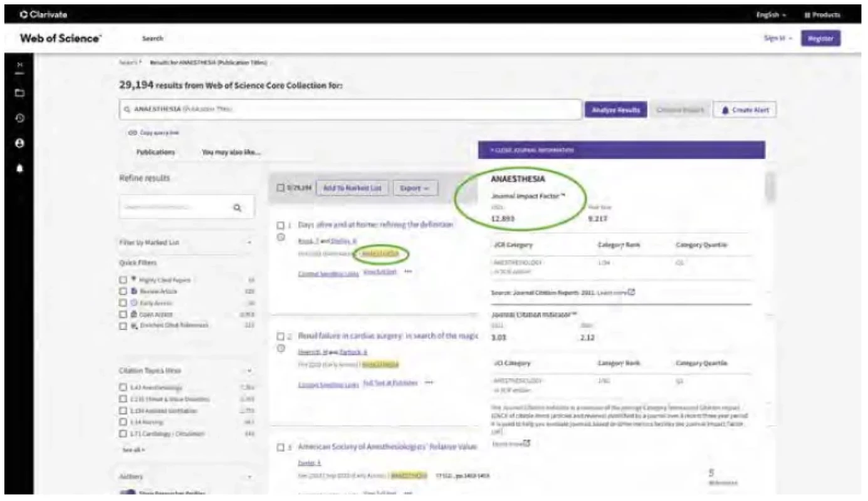Click the 29,194 results count heading
Screen dimensions: 868x501
click(x=231, y=85)
